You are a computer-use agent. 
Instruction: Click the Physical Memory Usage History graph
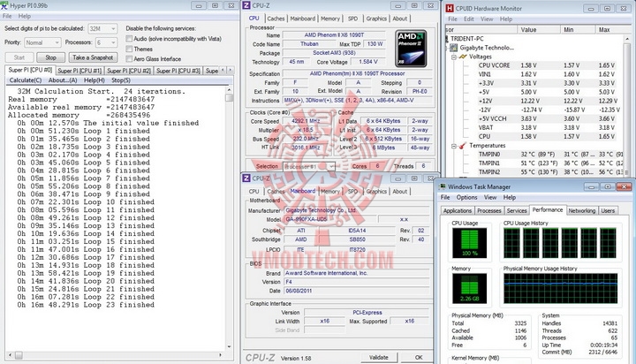click(561, 289)
